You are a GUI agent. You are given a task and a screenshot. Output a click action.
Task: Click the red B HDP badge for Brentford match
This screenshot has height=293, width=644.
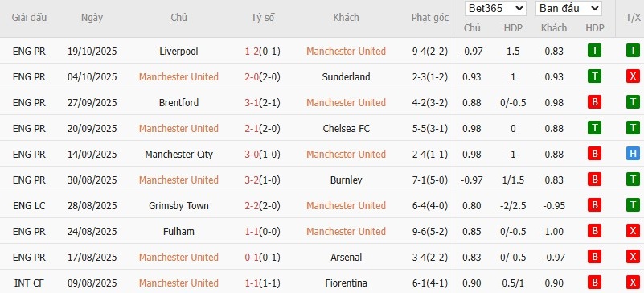point(594,103)
